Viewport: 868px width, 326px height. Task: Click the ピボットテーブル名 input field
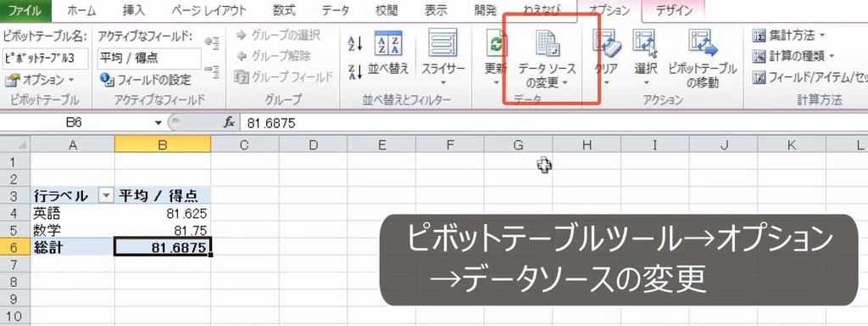[45, 58]
